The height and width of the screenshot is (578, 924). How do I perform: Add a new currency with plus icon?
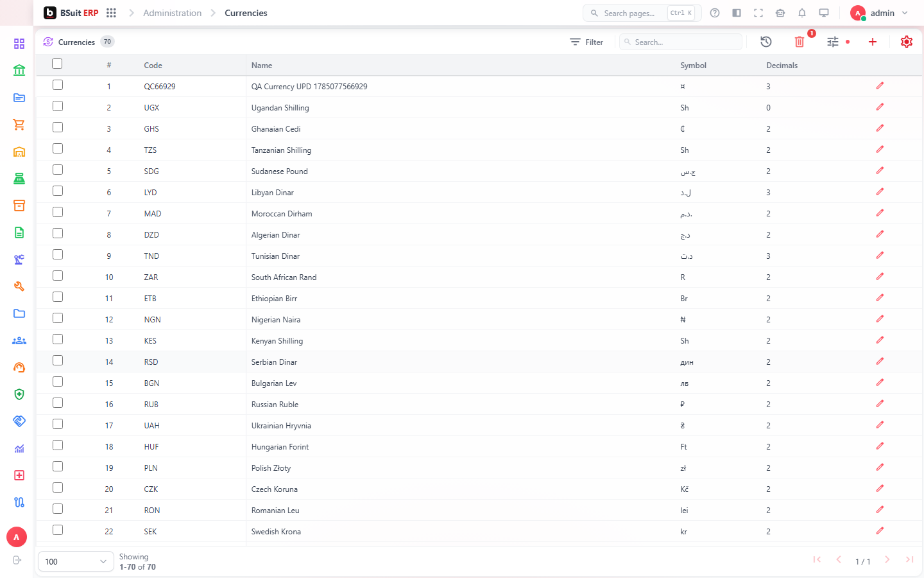tap(873, 42)
